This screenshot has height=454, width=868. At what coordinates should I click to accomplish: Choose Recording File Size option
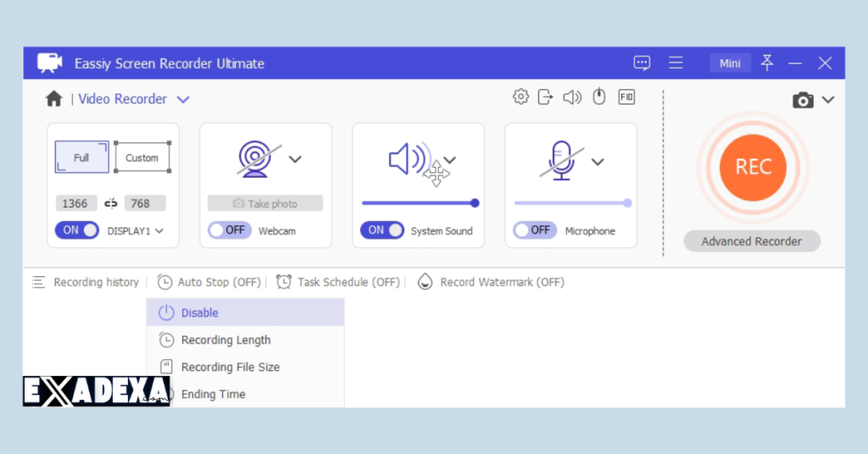point(245,367)
